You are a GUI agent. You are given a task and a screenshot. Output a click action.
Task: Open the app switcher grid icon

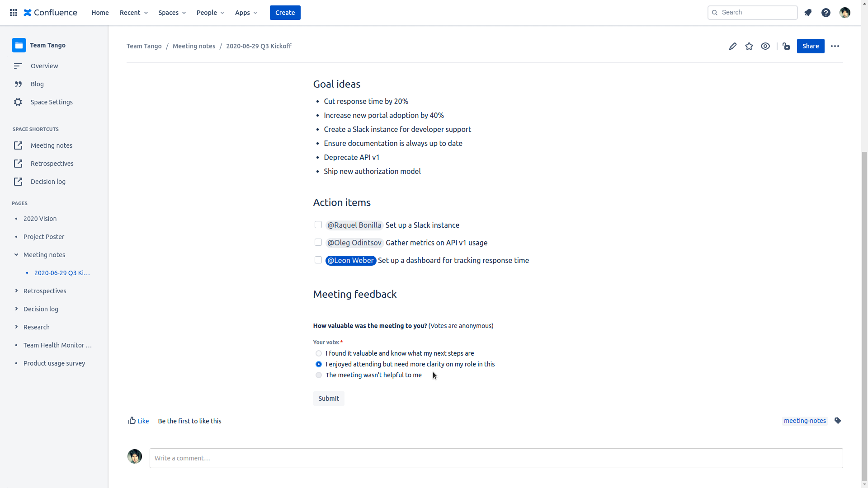tap(14, 13)
